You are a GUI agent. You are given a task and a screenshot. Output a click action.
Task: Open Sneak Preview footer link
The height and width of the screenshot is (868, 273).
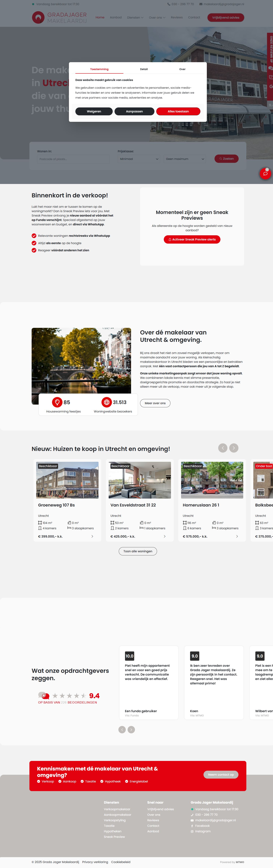[x=115, y=837]
